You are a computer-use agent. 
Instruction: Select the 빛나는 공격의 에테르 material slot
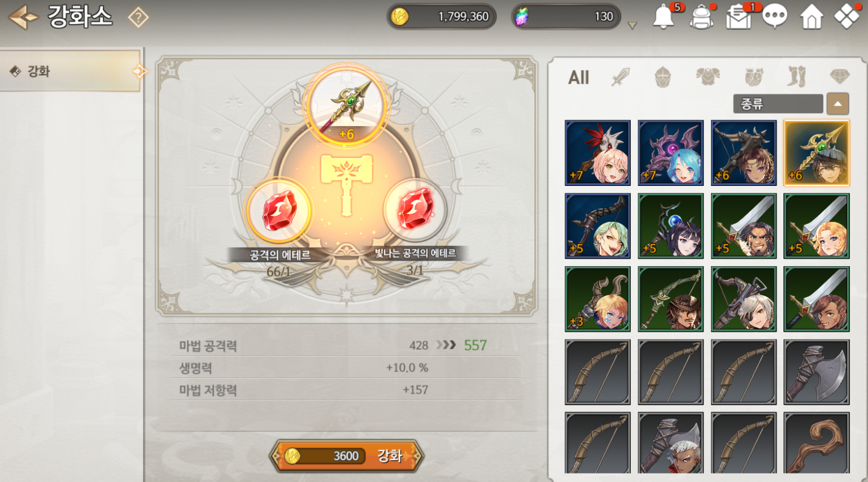[415, 211]
